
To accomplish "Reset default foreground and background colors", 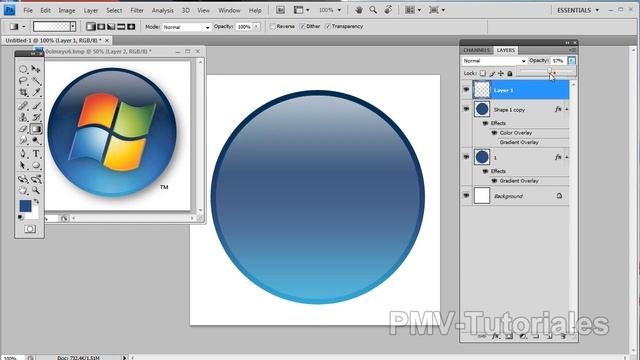I will pos(21,217).
